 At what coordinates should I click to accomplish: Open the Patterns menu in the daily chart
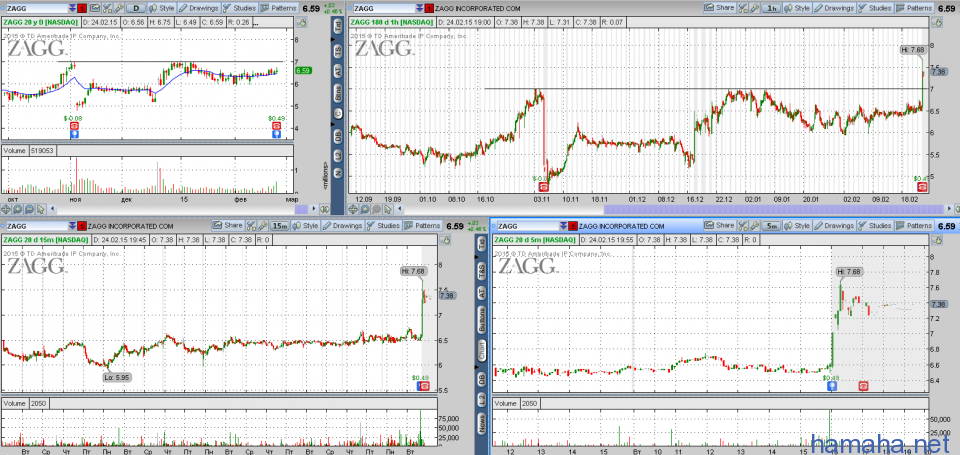click(x=279, y=8)
